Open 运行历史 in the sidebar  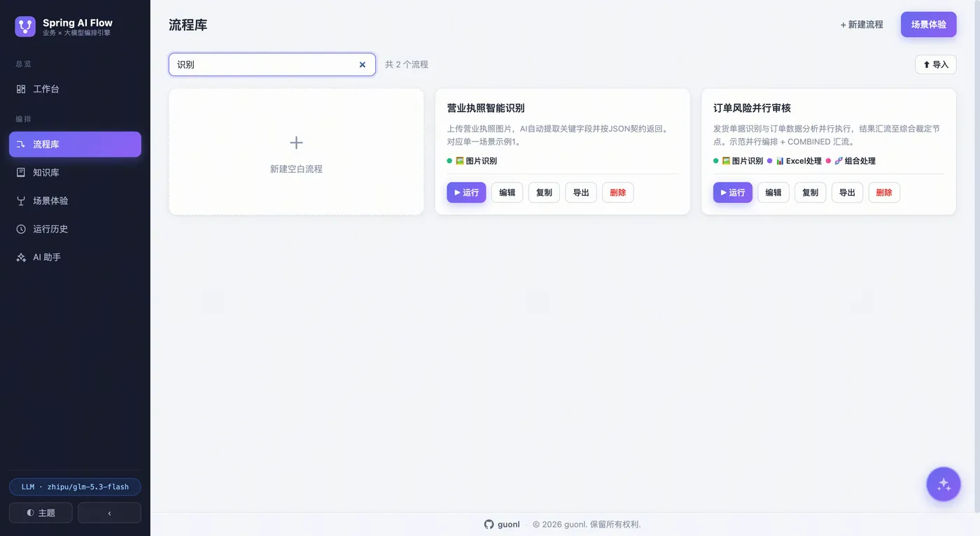point(75,229)
